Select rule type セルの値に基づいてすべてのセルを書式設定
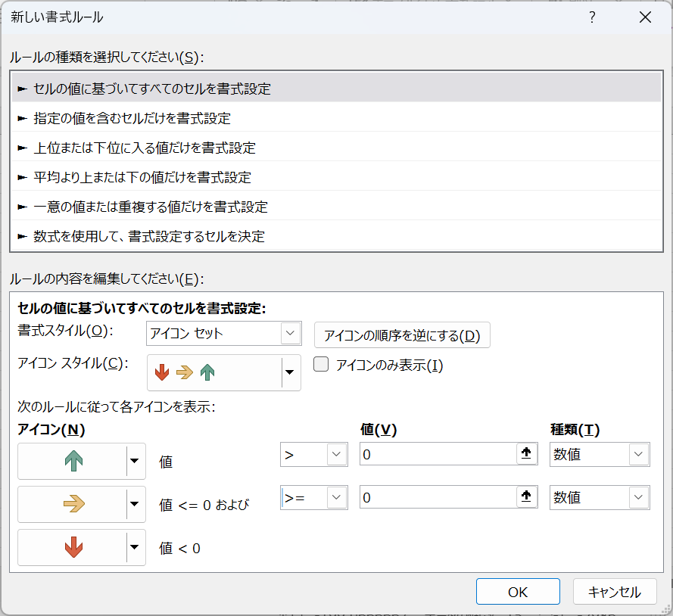This screenshot has width=673, height=616. tap(336, 89)
